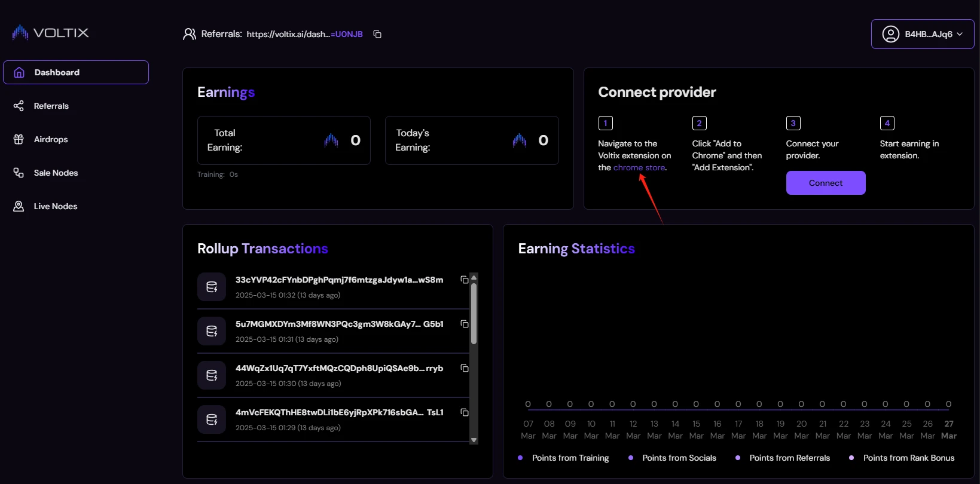Toggle Points from Referrals legend item

pos(783,458)
